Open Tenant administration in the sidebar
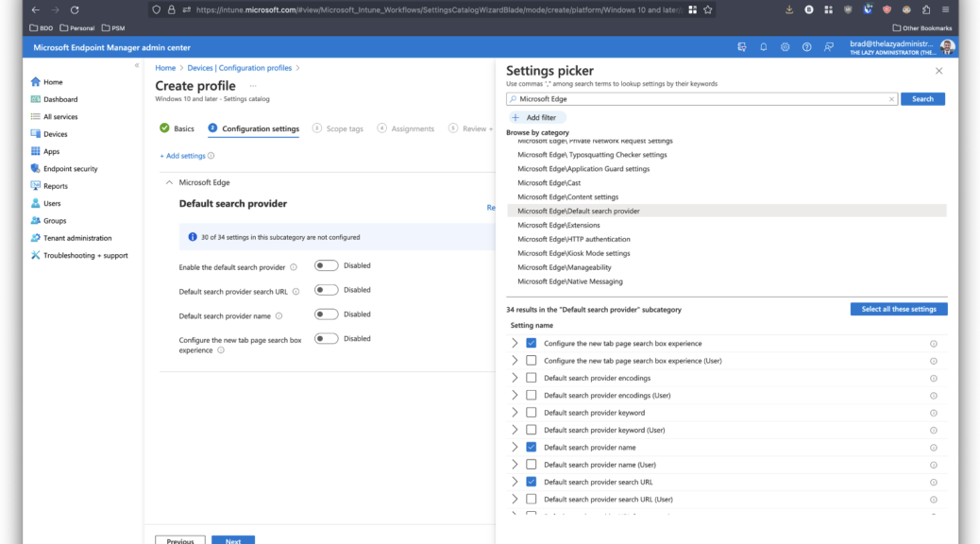The width and height of the screenshot is (980, 544). [76, 238]
